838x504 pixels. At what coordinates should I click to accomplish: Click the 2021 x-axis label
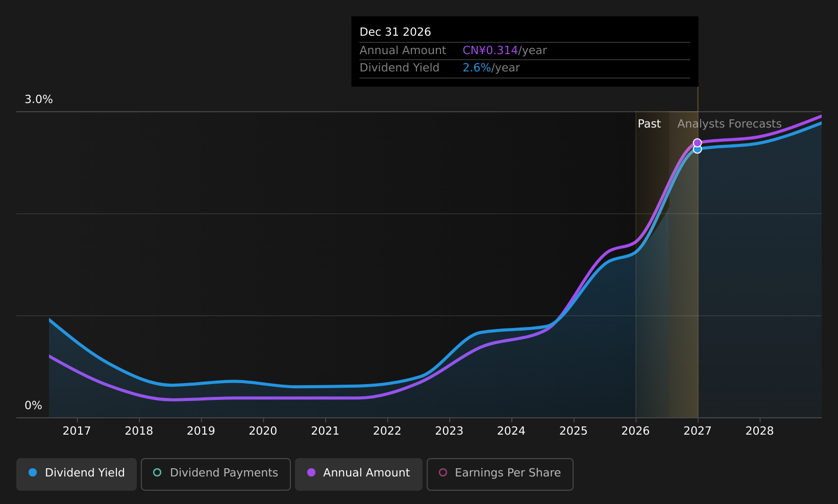pyautogui.click(x=325, y=431)
